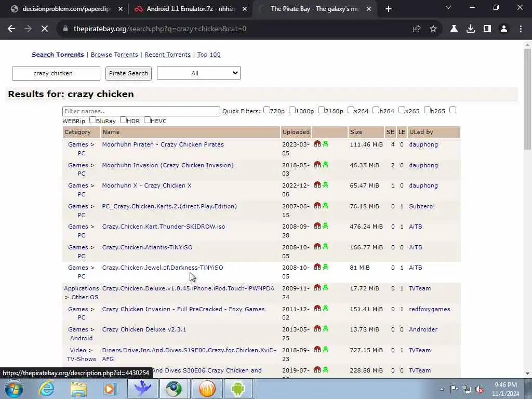
Task: Open the Chrome three-dot menu
Action: click(x=521, y=29)
